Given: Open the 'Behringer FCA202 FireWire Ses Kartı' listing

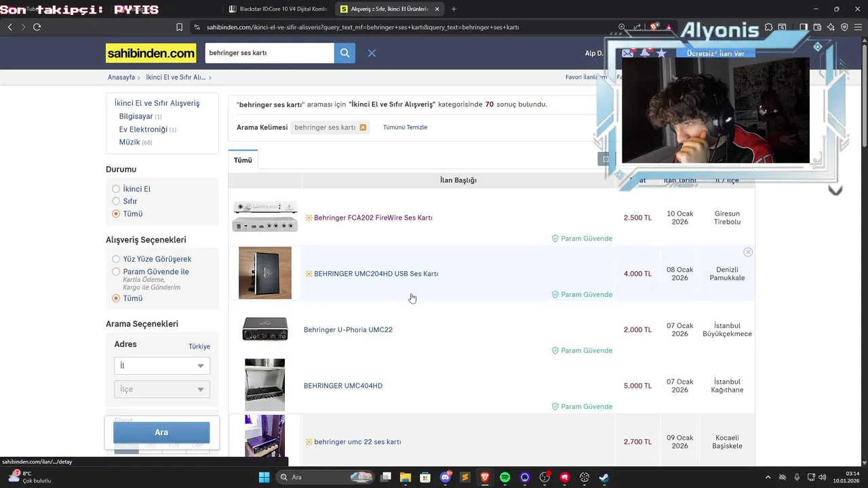Looking at the screenshot, I should [x=373, y=218].
